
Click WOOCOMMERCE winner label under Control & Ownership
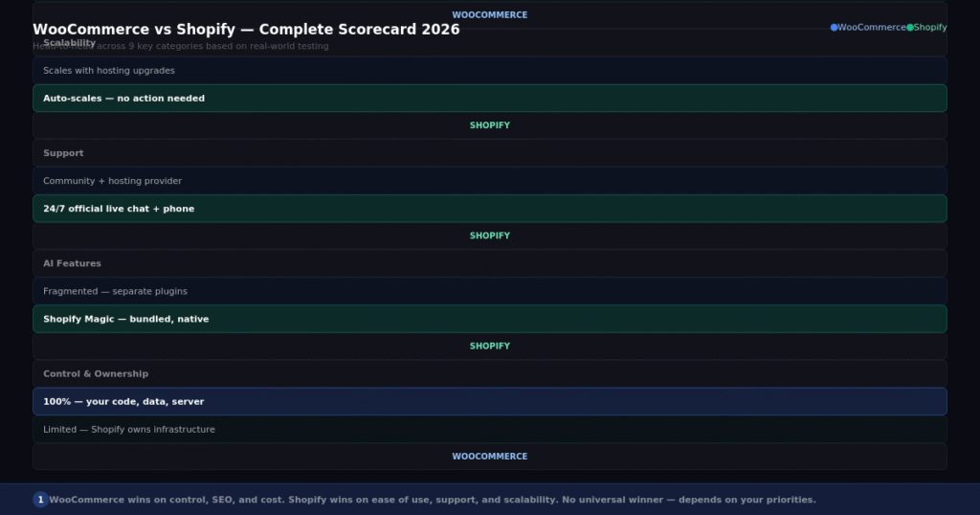pyautogui.click(x=490, y=457)
